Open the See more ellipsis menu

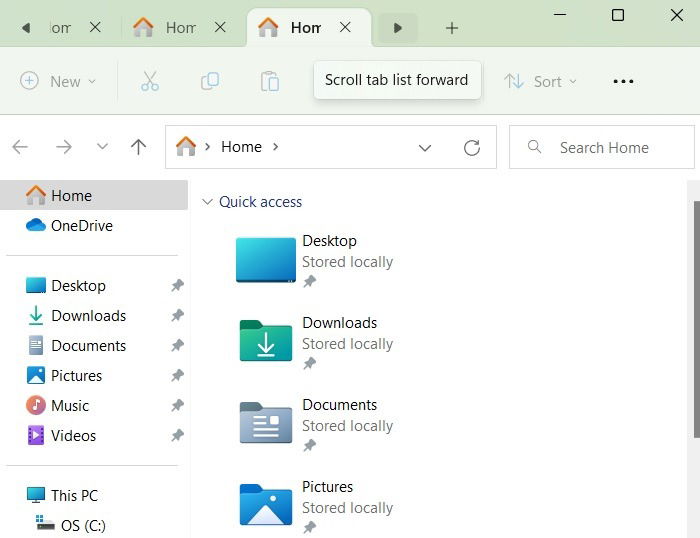point(623,81)
